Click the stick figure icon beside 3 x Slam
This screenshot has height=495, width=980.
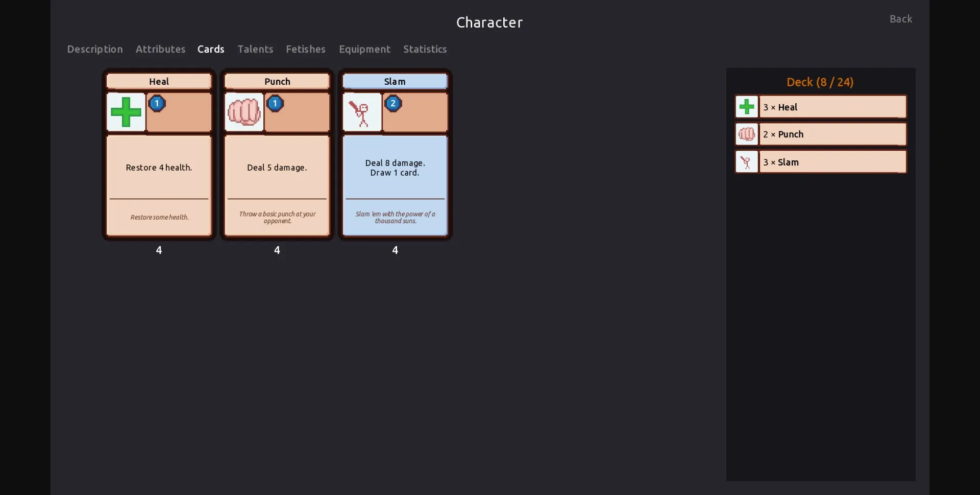click(x=747, y=161)
